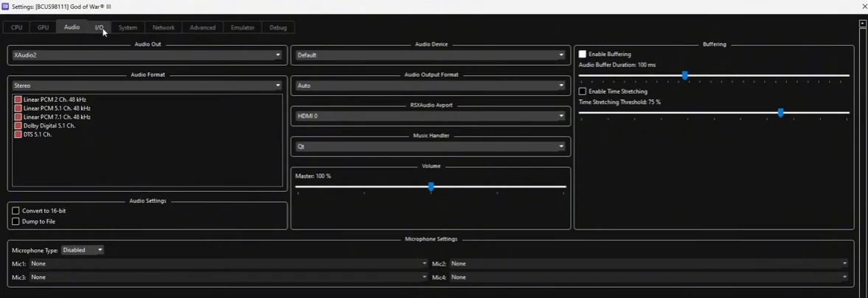The image size is (868, 298).
Task: Click the scroll up arrow on the scrollbar
Action: pyautogui.click(x=862, y=24)
